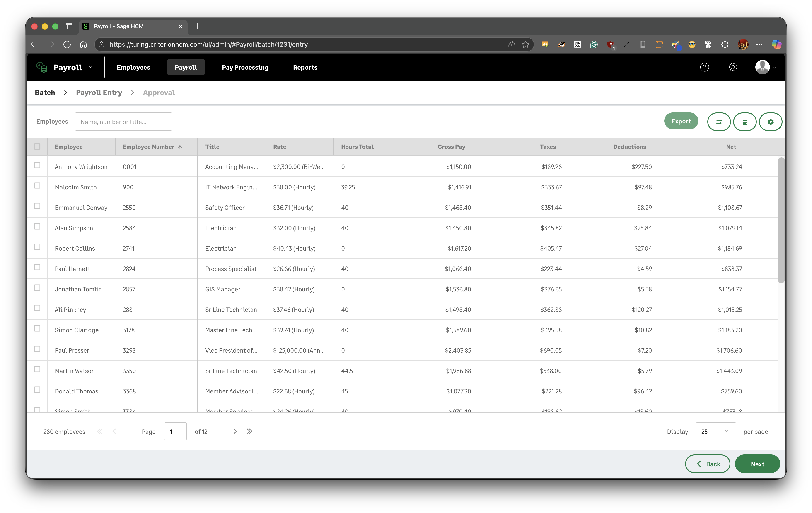
Task: Open the Pay Processing menu
Action: [245, 68]
